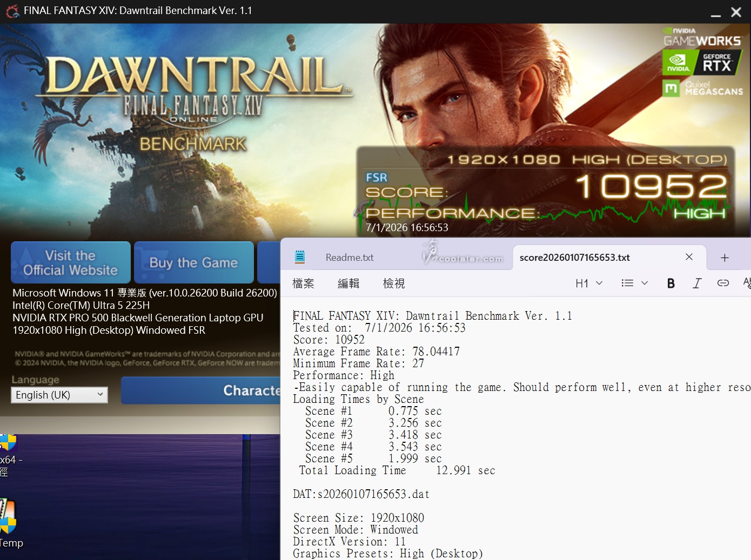The height and width of the screenshot is (560, 751).
Task: Click Visit the Official Website button
Action: point(71,263)
